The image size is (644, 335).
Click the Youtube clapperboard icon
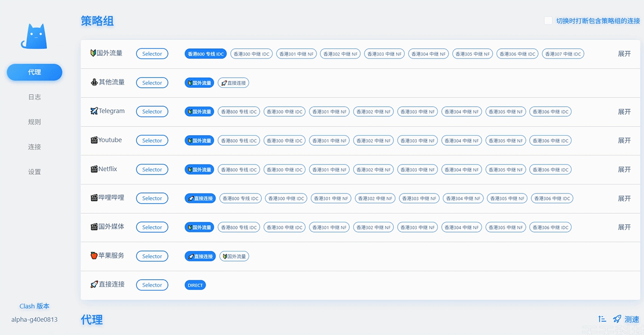[94, 140]
